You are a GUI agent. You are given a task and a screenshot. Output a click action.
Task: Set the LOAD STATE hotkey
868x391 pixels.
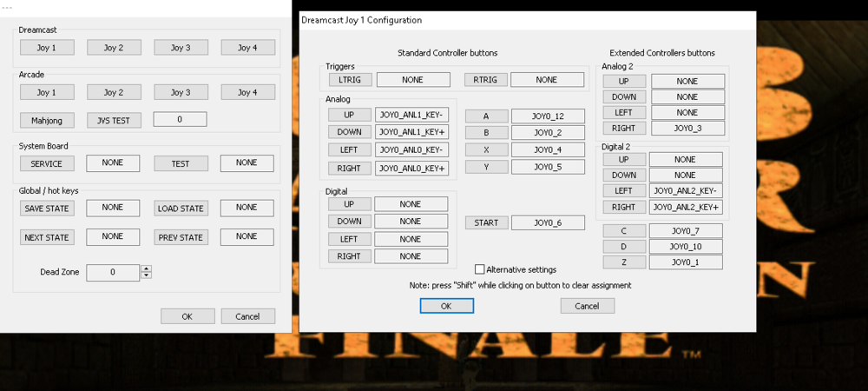coord(181,209)
